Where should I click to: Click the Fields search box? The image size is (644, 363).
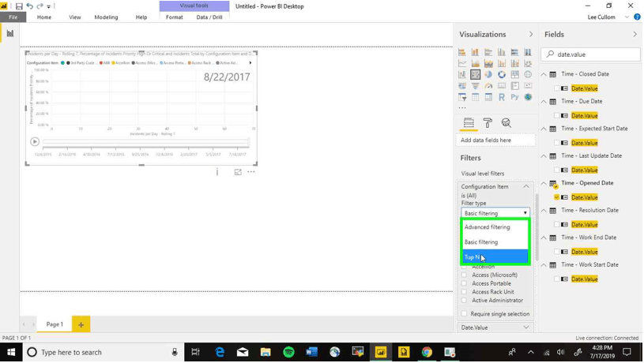click(x=590, y=54)
